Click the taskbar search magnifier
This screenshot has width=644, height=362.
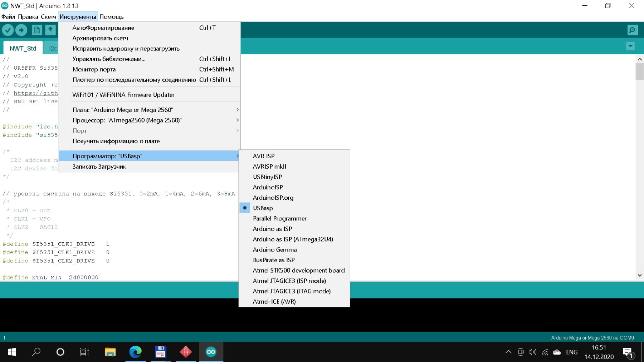coord(36,352)
